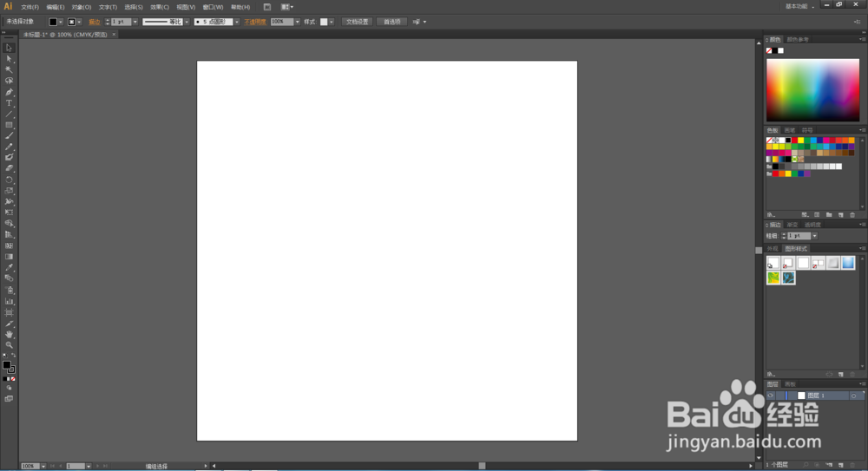
Task: Select the Pencil tool
Action: point(9,147)
